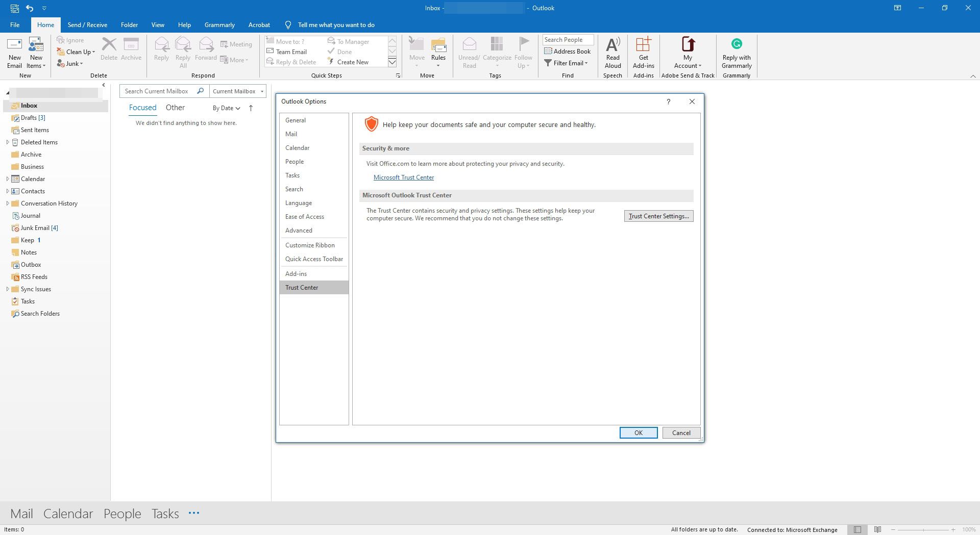Open the My Account dropdown
The height and width of the screenshot is (535, 980).
point(688,53)
